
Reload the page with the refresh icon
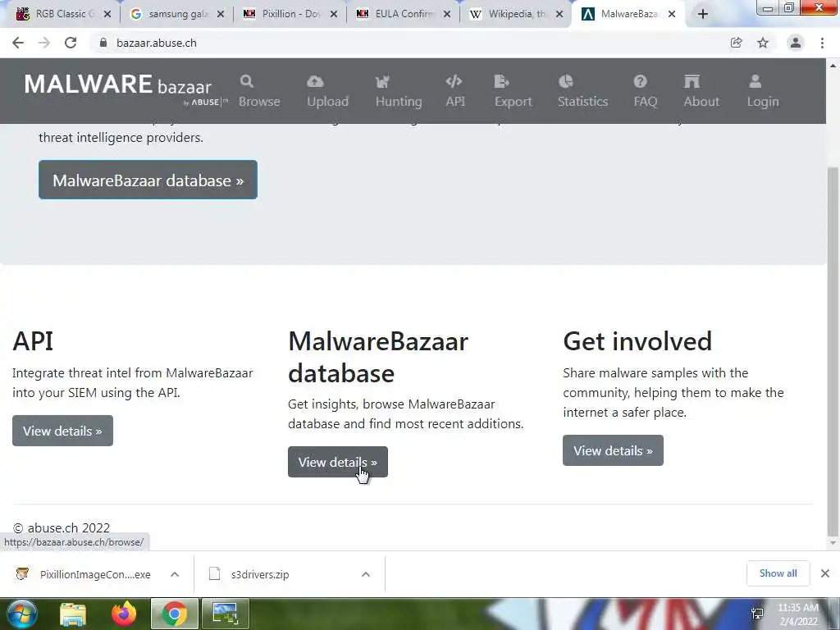click(x=71, y=43)
